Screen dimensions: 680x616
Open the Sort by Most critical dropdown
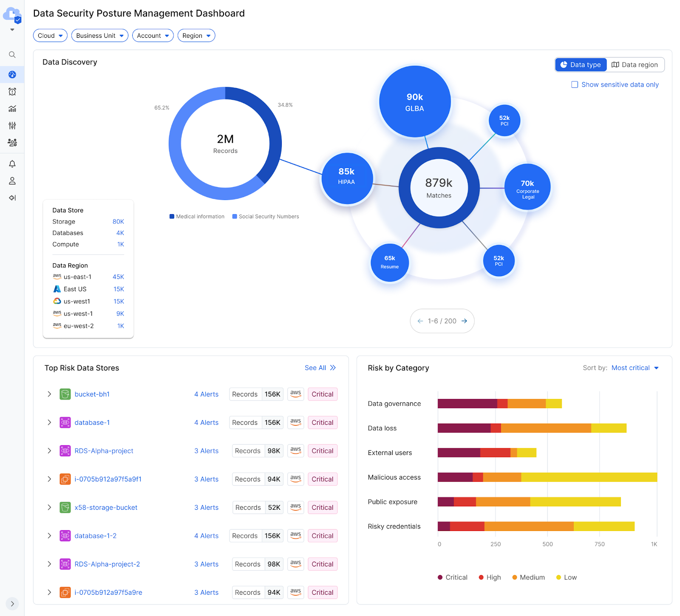[635, 368]
